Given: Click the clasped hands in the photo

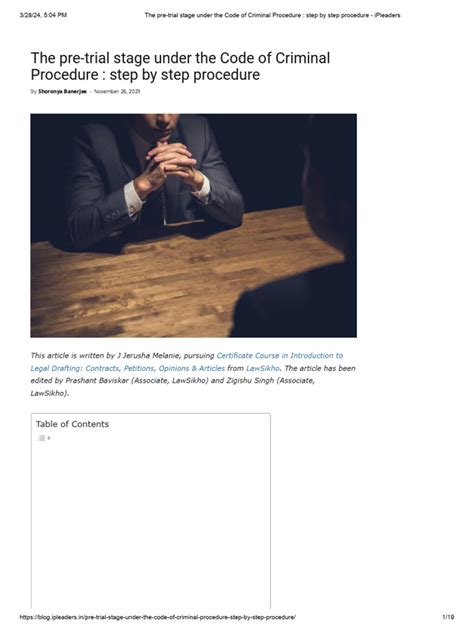Looking at the screenshot, I should click(171, 161).
